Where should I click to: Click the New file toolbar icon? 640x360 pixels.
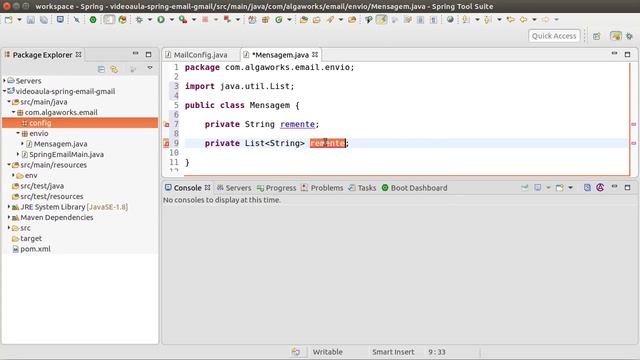click(9, 20)
